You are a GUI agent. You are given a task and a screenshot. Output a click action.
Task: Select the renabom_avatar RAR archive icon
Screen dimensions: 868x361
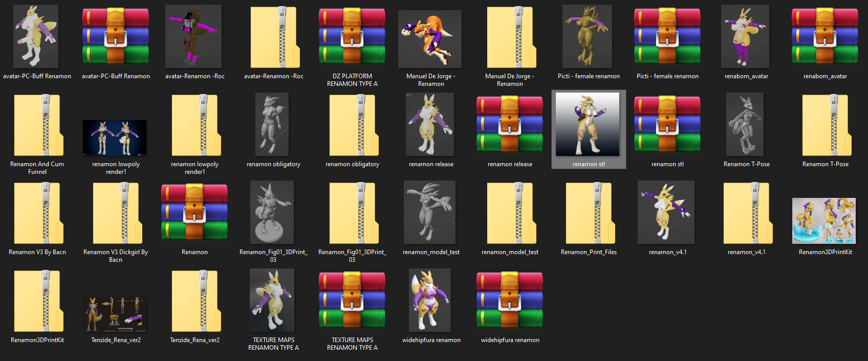point(825,37)
